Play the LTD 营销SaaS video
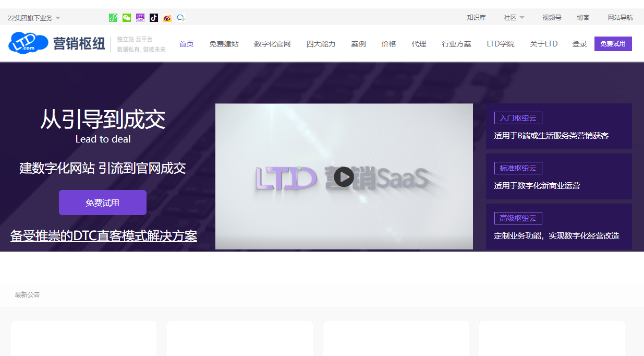Viewport: 644px width, 356px height. click(x=344, y=176)
